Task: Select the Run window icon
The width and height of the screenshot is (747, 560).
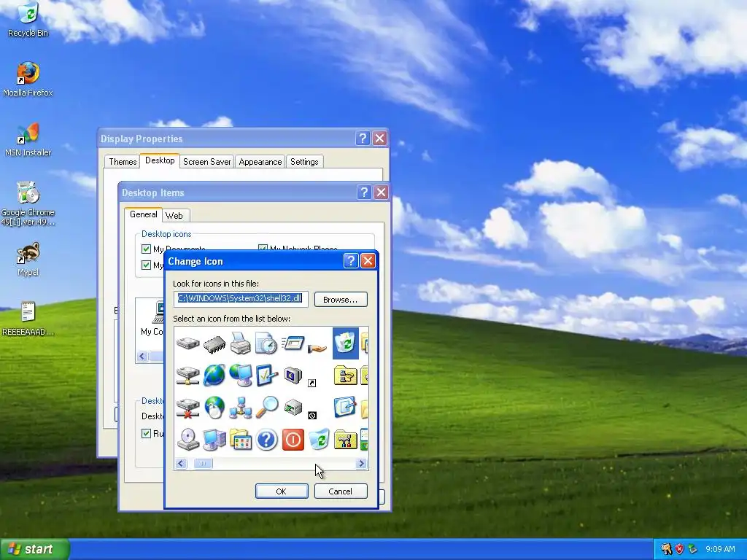Action: [x=293, y=343]
